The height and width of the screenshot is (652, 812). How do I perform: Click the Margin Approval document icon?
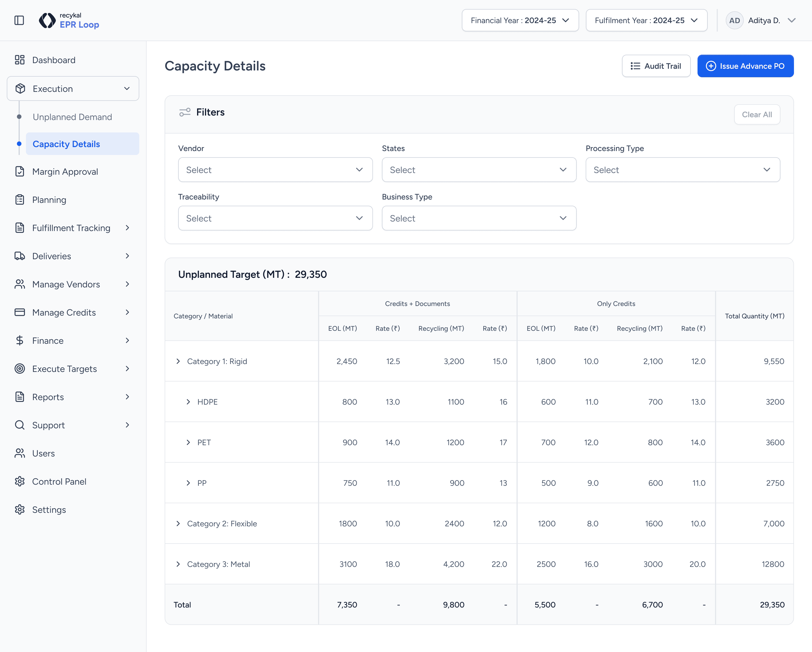19,172
